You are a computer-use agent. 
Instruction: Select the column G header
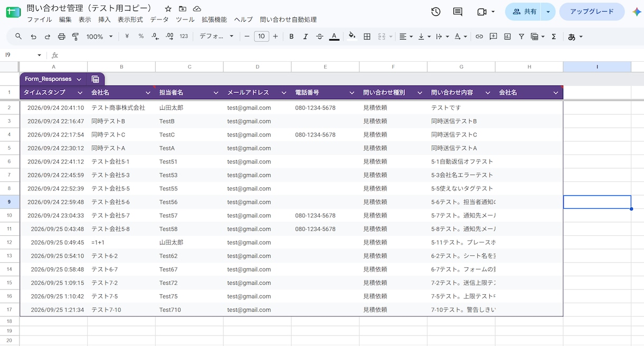[x=461, y=66]
